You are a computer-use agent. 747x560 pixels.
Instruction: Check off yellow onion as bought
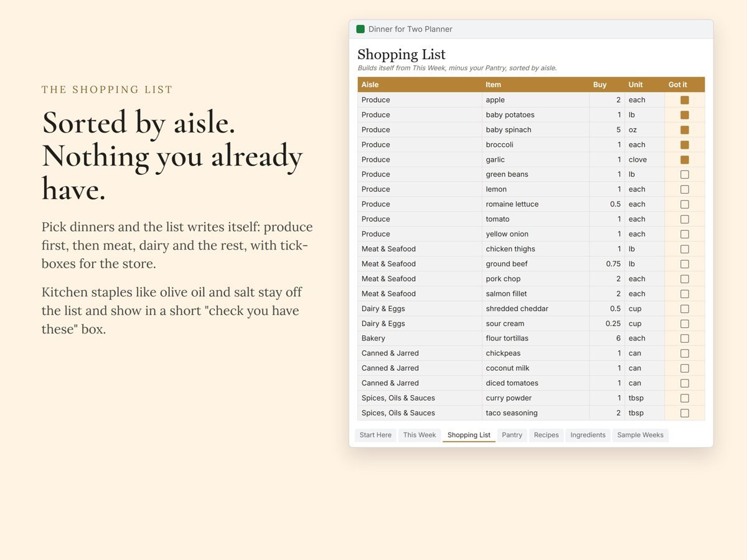[685, 235]
